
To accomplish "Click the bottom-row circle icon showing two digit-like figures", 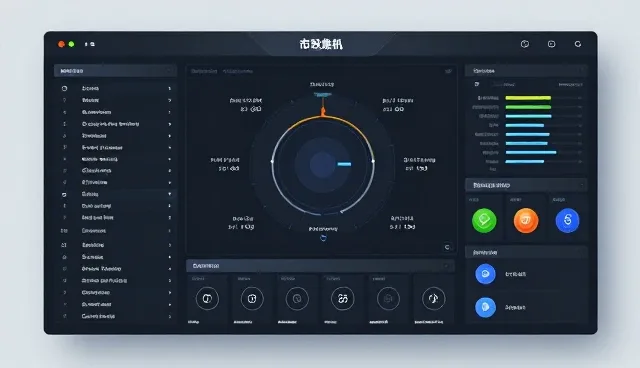I will [x=342, y=299].
